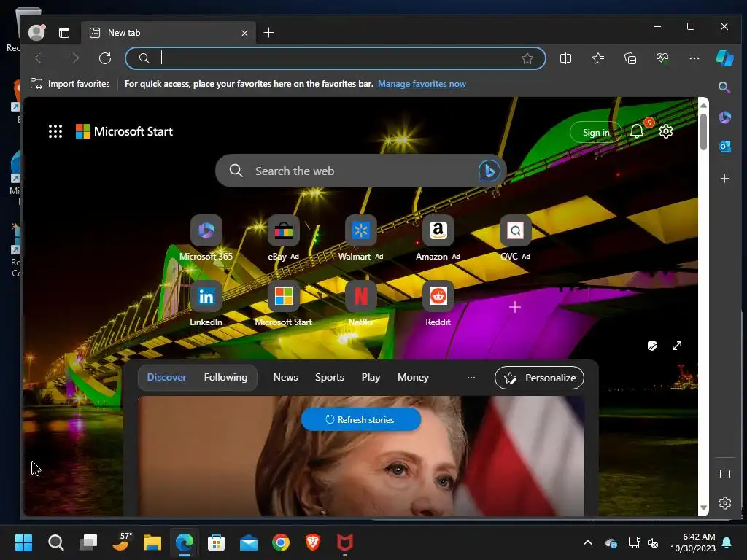This screenshot has width=747, height=560.
Task: Open sidebar settings gear icon
Action: pyautogui.click(x=724, y=503)
